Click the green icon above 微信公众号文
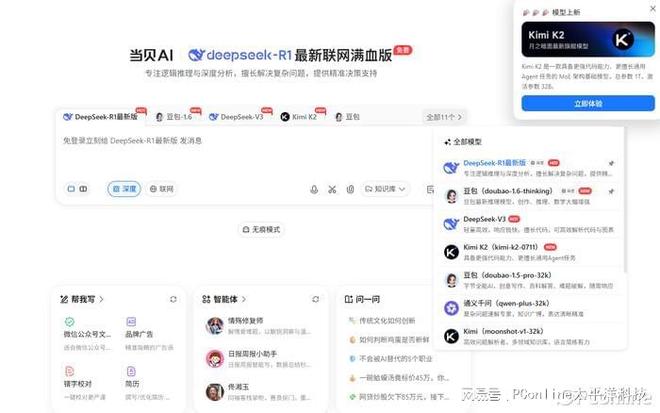The height and width of the screenshot is (413, 660). pos(69,322)
